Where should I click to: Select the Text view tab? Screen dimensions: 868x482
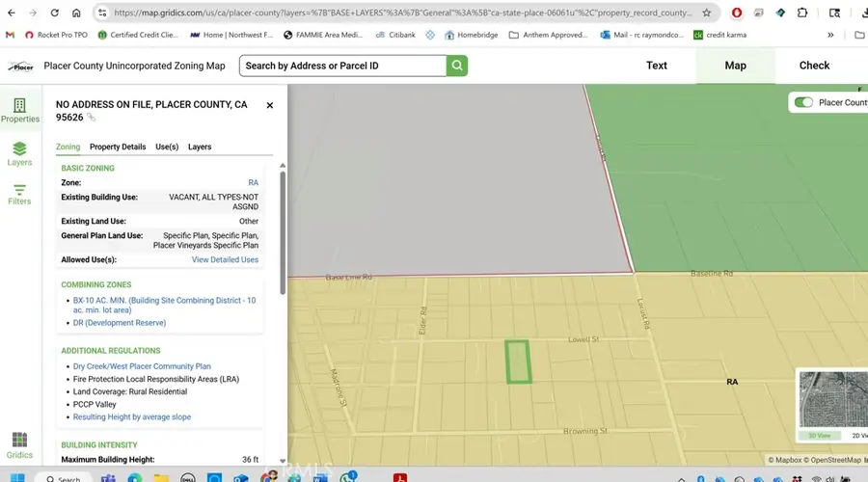coord(656,66)
